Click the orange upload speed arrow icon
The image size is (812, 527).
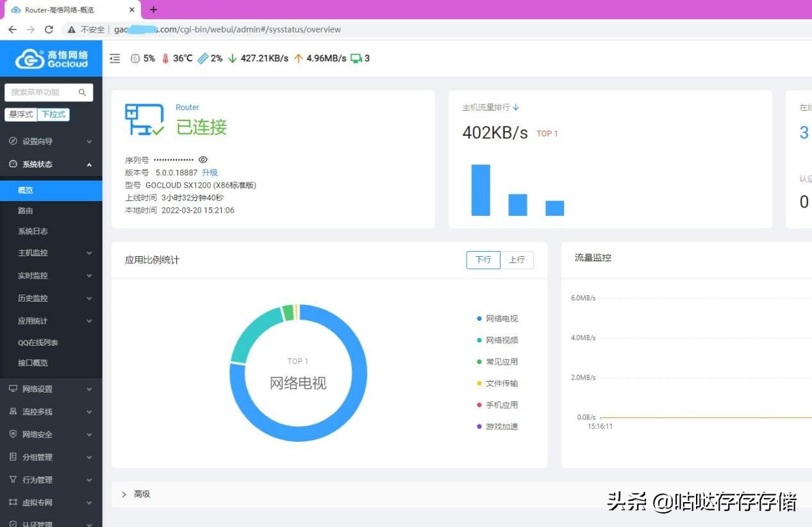(x=299, y=58)
